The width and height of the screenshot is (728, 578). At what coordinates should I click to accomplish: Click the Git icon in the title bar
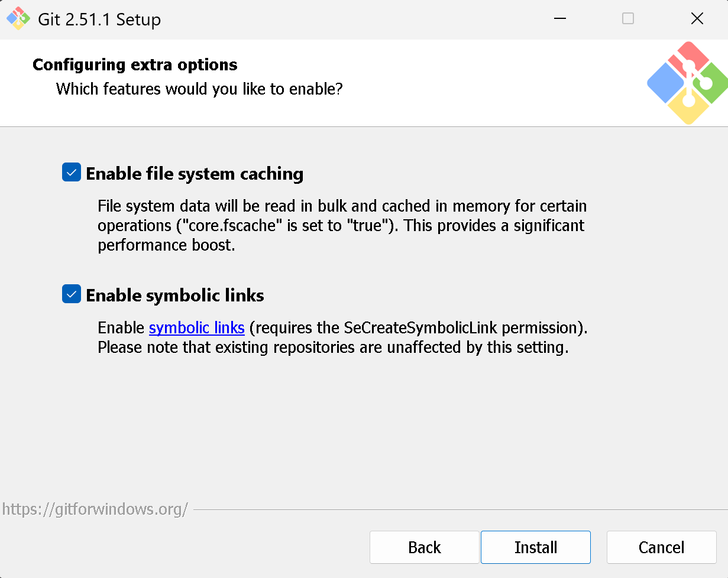[x=18, y=19]
